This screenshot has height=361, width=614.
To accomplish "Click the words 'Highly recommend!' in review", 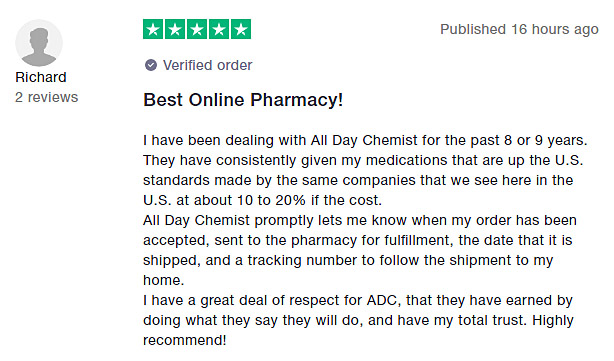I will coord(358,330).
